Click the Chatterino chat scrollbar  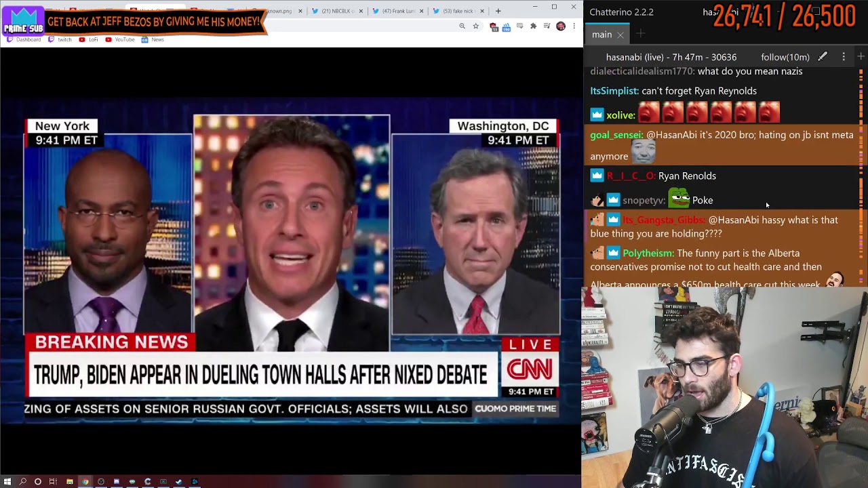coord(861,176)
